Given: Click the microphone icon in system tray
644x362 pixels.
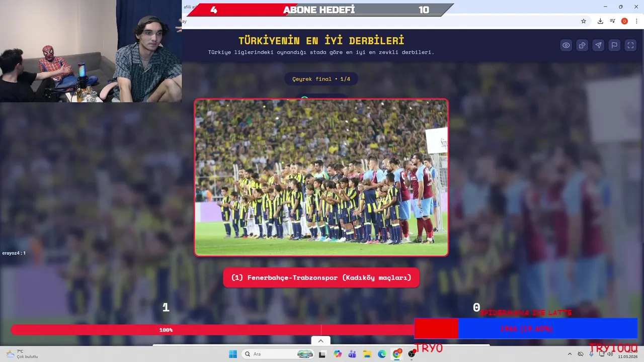Looking at the screenshot, I should (x=592, y=354).
